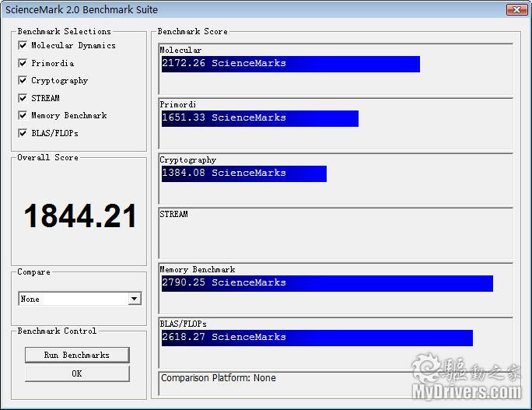Click the ScienceMark 2.0 title bar
Screen dimensions: 532x410
tap(233, 10)
